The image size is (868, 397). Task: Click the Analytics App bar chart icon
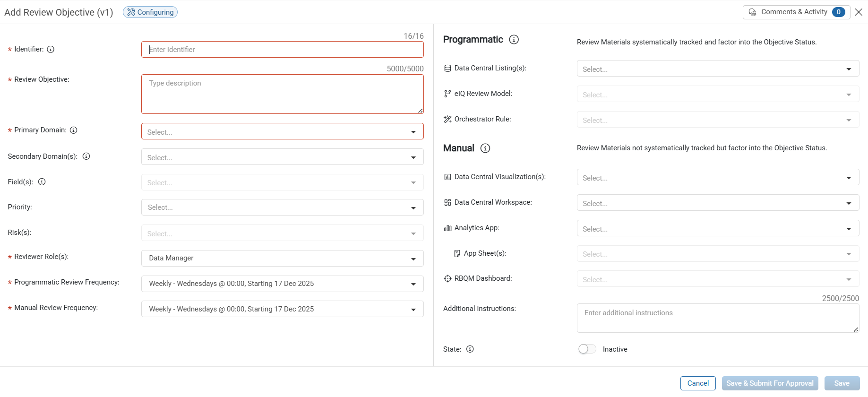[x=447, y=228]
